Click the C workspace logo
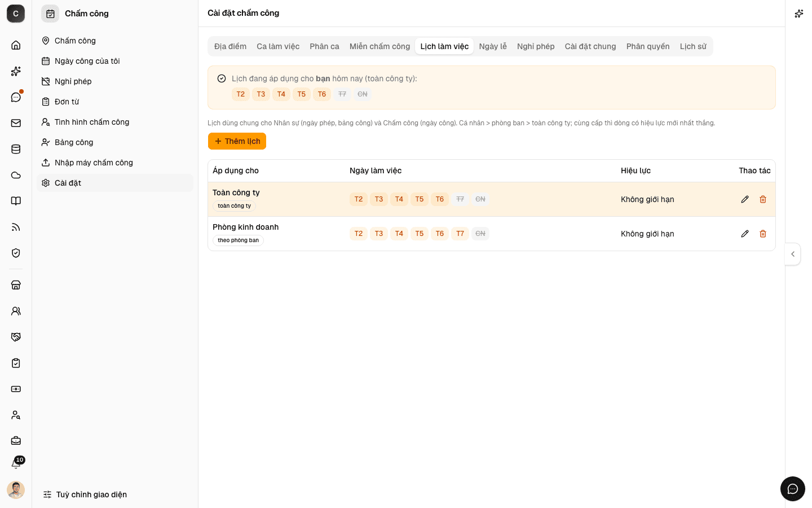 16,14
